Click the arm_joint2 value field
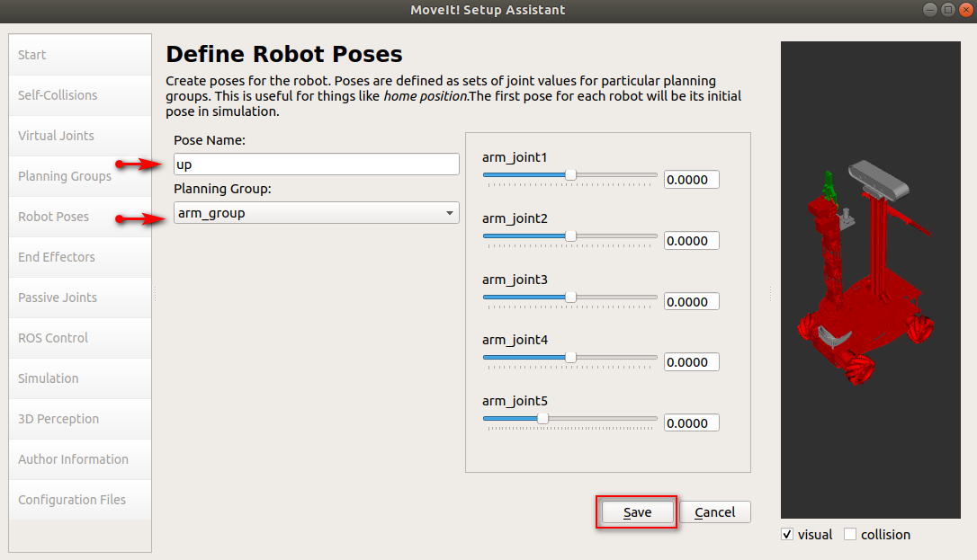The height and width of the screenshot is (560, 977). point(692,241)
